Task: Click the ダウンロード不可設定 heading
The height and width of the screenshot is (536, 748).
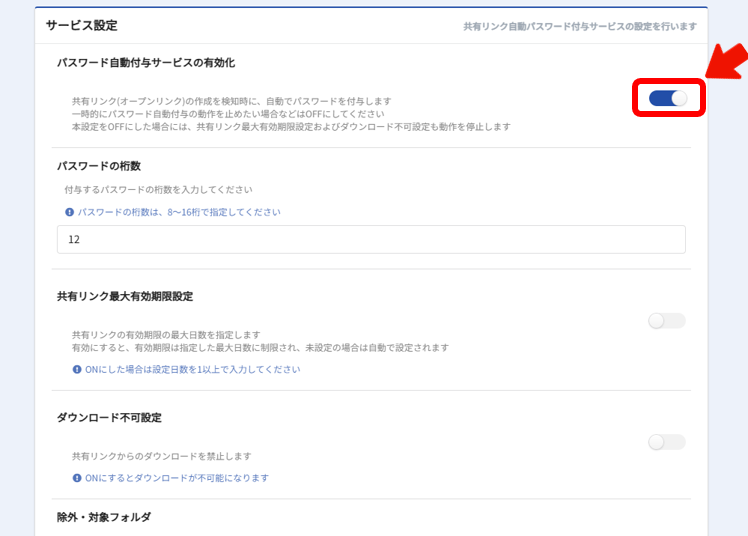Action: click(109, 418)
